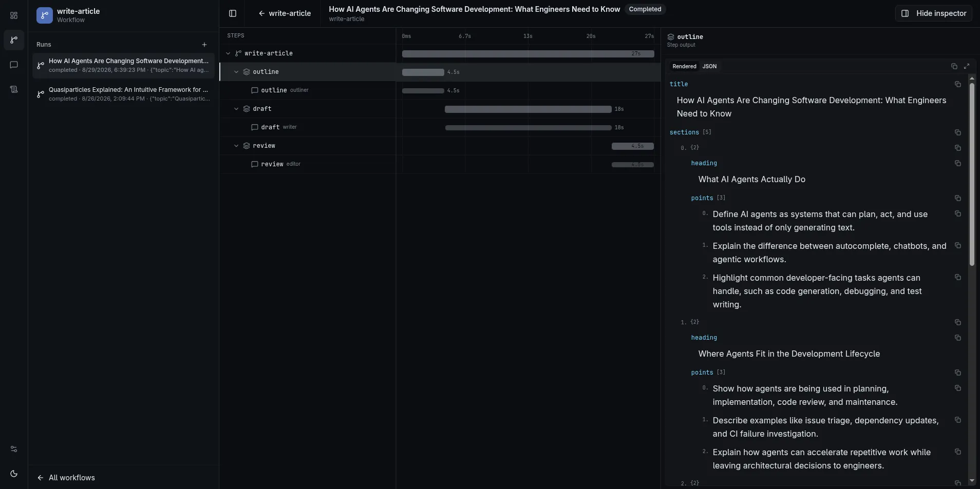The width and height of the screenshot is (980, 489).
Task: Open the write-article workflow header logo
Action: (x=45, y=15)
